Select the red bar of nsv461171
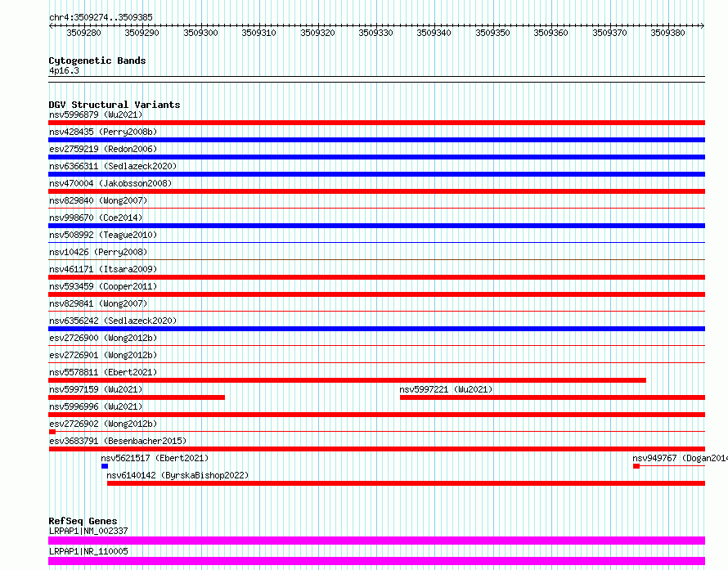 click(x=376, y=277)
